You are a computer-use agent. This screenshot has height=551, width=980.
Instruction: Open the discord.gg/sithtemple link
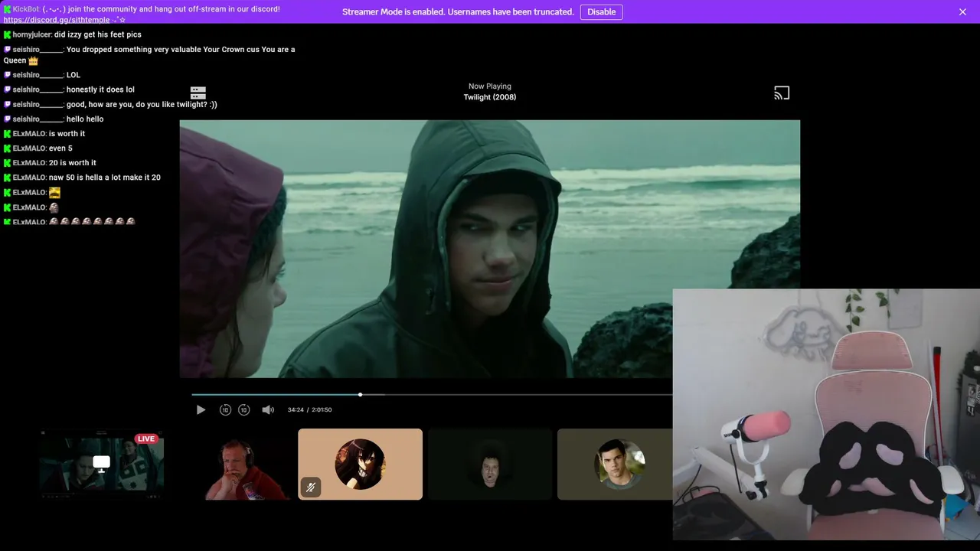point(57,20)
